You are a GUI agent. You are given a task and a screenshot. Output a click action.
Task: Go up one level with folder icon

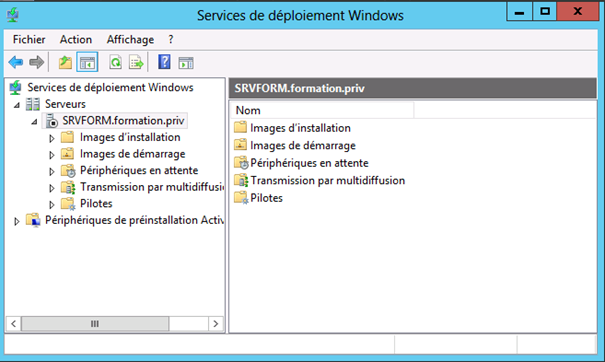[x=65, y=62]
